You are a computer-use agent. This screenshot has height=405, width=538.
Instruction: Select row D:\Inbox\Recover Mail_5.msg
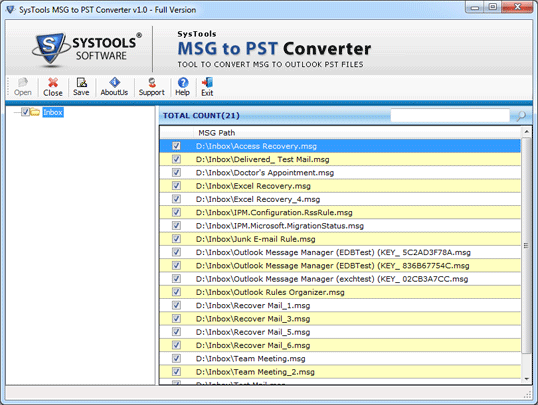pyautogui.click(x=340, y=332)
